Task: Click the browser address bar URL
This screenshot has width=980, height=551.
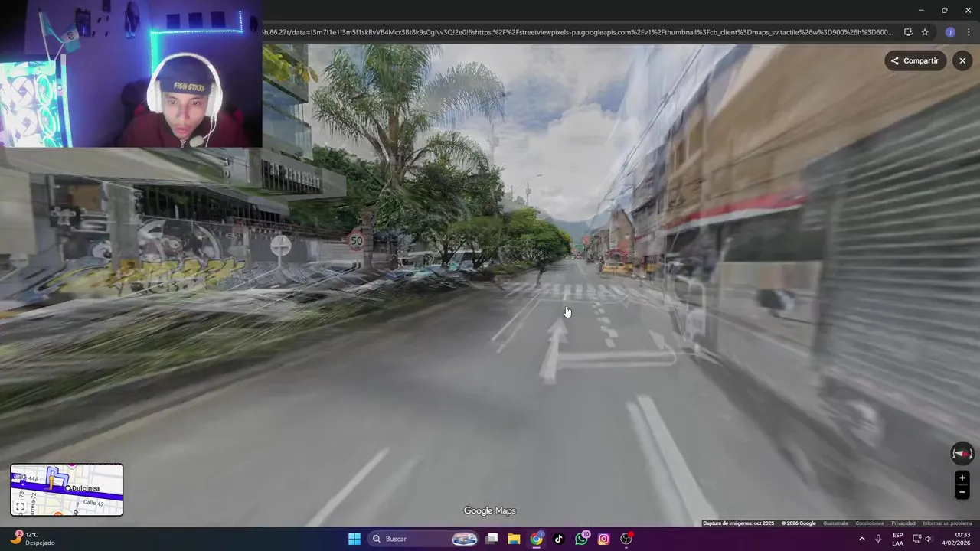Action: pyautogui.click(x=578, y=32)
